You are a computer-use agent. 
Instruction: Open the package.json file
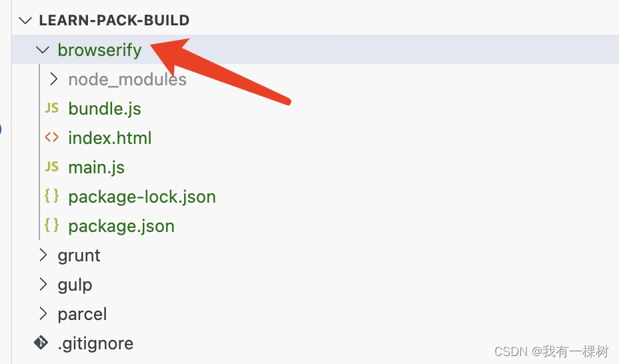click(121, 226)
